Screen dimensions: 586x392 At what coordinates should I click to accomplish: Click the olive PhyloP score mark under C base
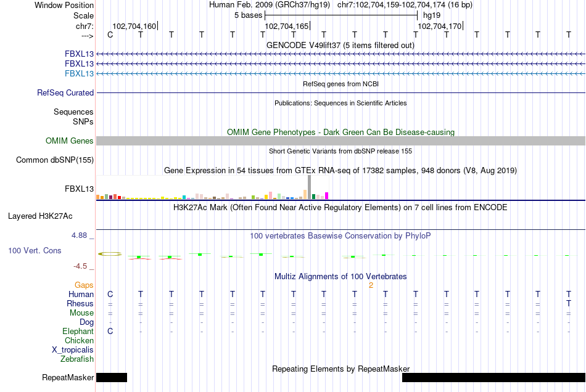coord(110,254)
